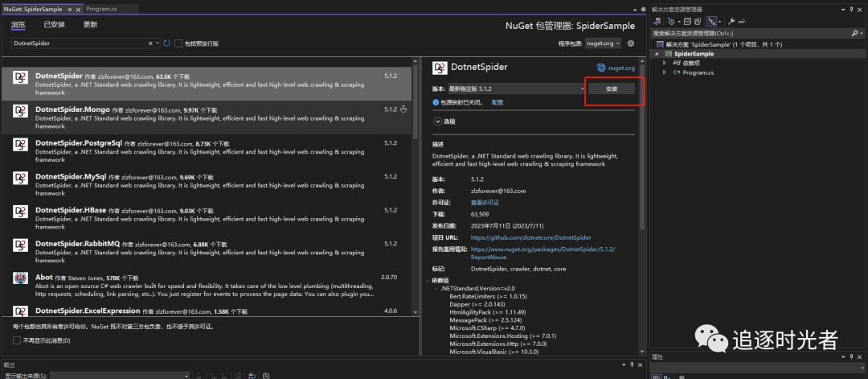The width and height of the screenshot is (868, 379).
Task: Click the refresh icon beside the search box
Action: tap(166, 43)
